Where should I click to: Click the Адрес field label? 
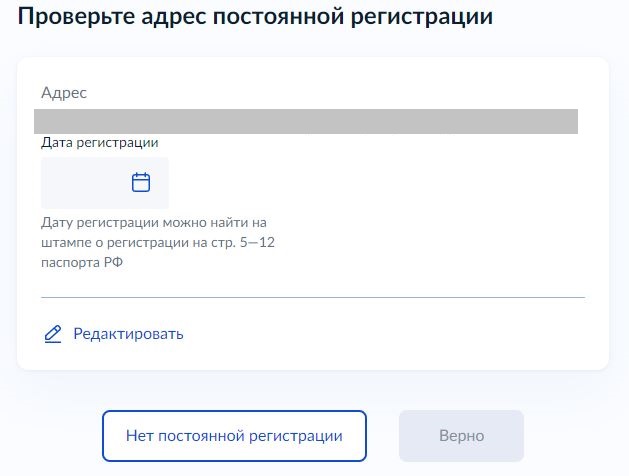click(x=64, y=93)
